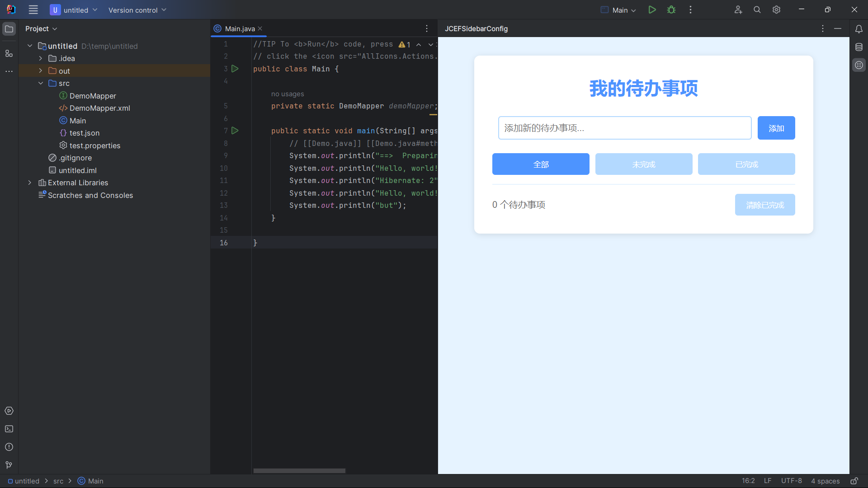Click the 清除已完成 button
Image resolution: width=868 pixels, height=488 pixels.
point(765,205)
